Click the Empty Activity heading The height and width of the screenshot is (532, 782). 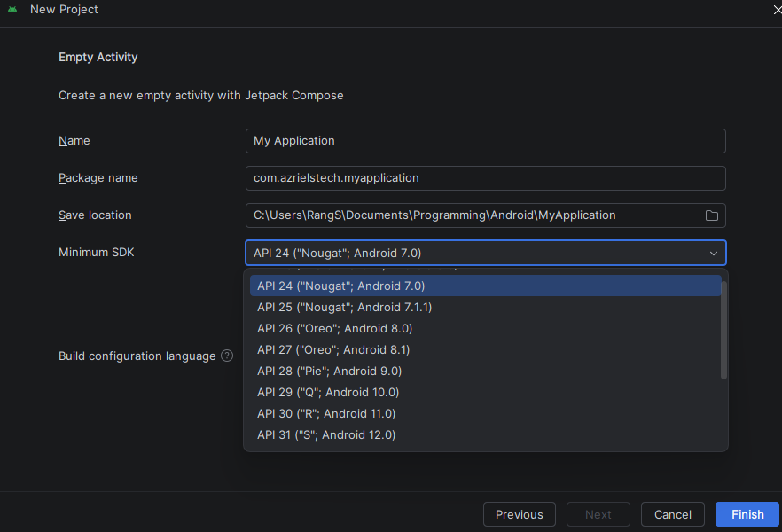coord(98,58)
